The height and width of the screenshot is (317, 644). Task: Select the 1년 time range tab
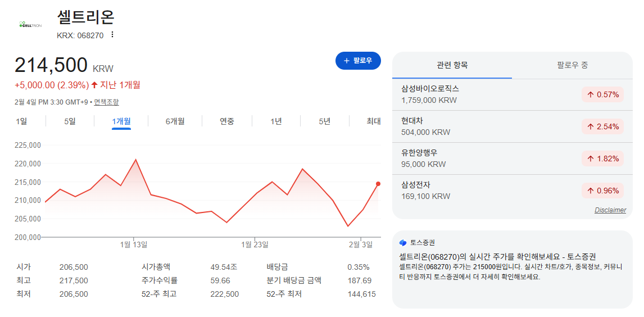tap(276, 121)
